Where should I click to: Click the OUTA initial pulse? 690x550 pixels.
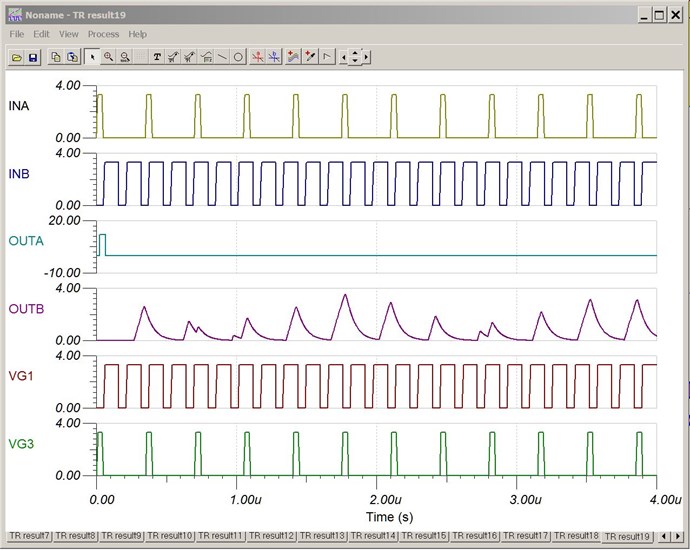(102, 245)
